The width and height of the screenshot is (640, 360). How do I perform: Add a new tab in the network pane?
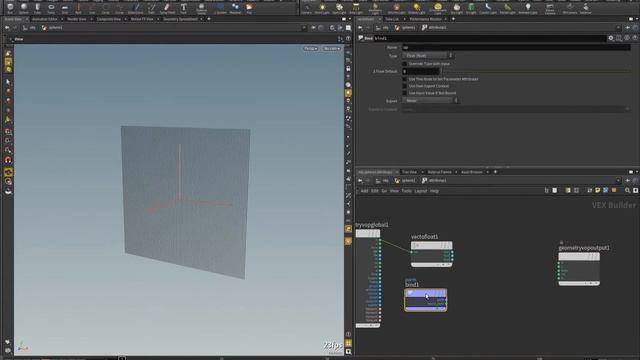tap(495, 172)
